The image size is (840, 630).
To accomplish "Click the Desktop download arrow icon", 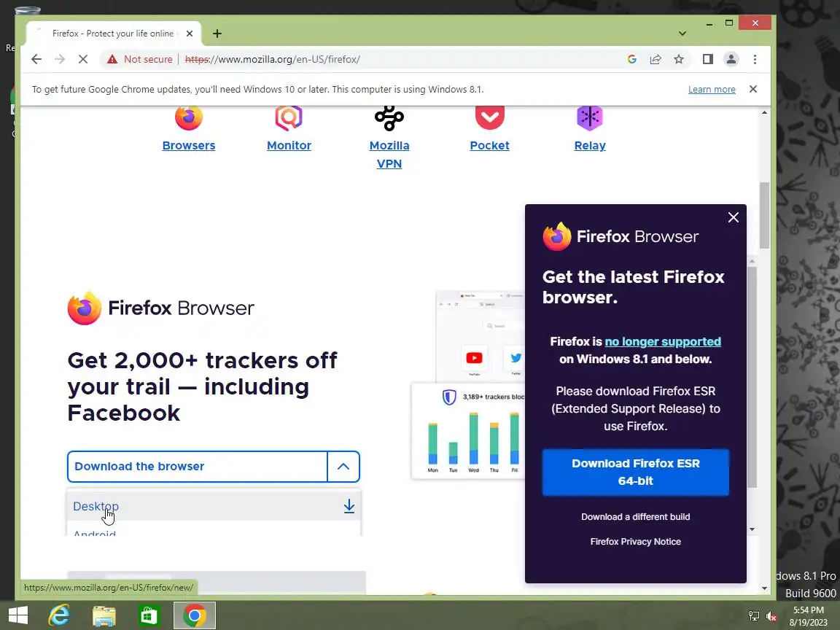I will (349, 506).
